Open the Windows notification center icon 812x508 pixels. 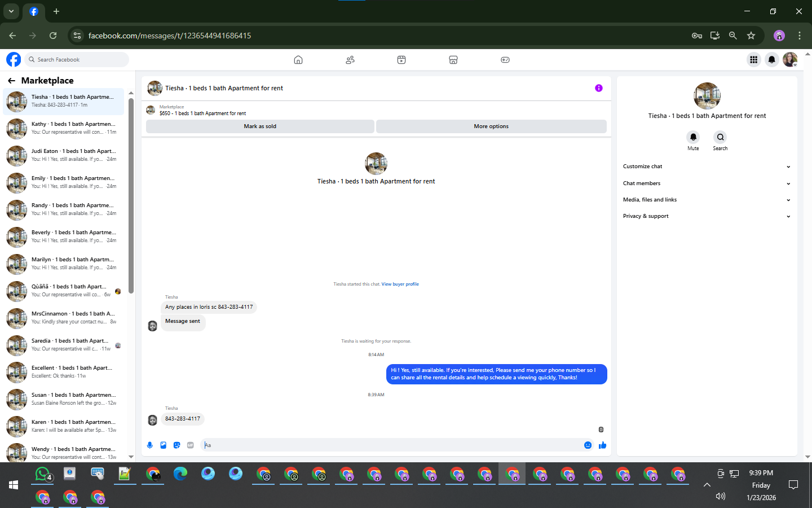(793, 485)
